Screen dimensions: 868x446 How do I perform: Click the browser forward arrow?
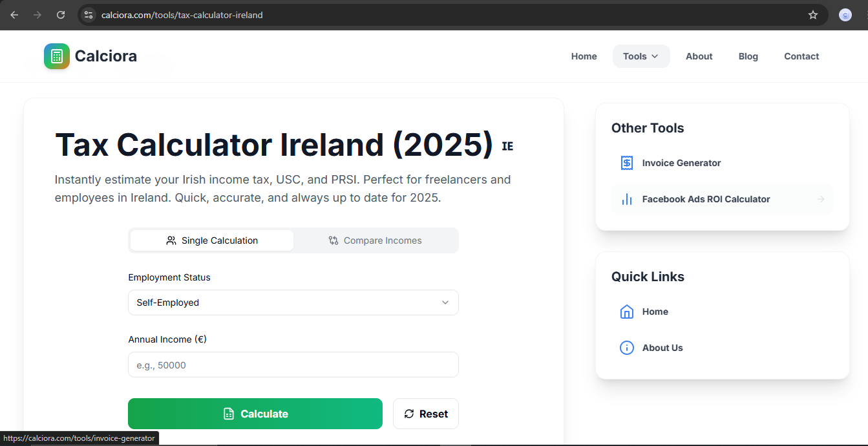point(37,15)
